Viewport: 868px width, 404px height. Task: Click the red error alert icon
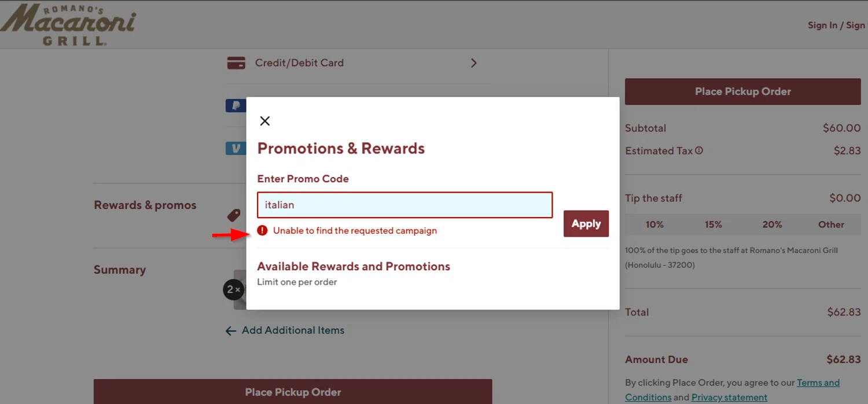click(x=263, y=230)
